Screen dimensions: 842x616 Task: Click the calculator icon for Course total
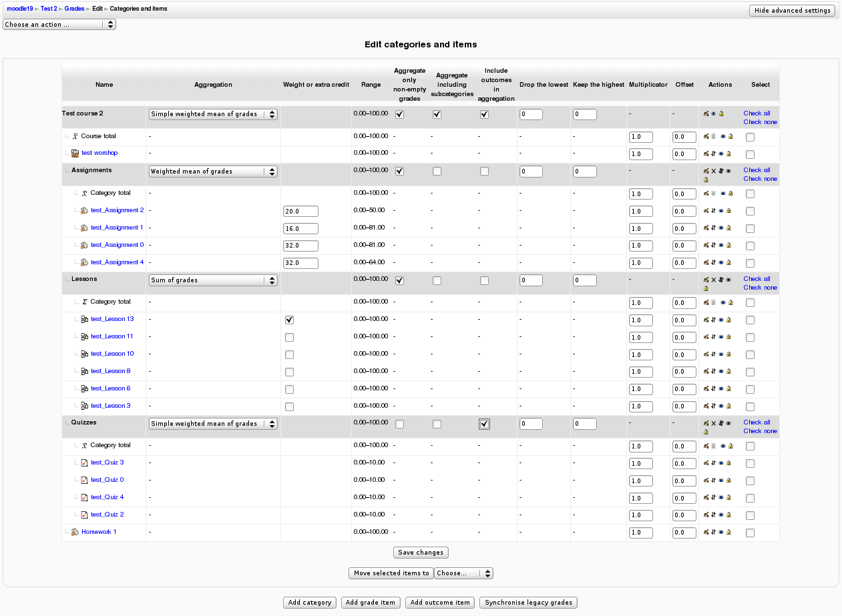pos(713,136)
